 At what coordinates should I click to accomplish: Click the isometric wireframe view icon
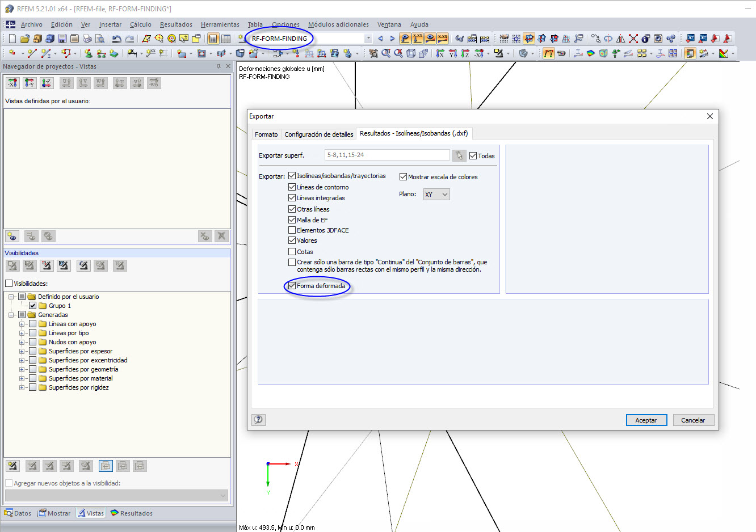point(411,53)
